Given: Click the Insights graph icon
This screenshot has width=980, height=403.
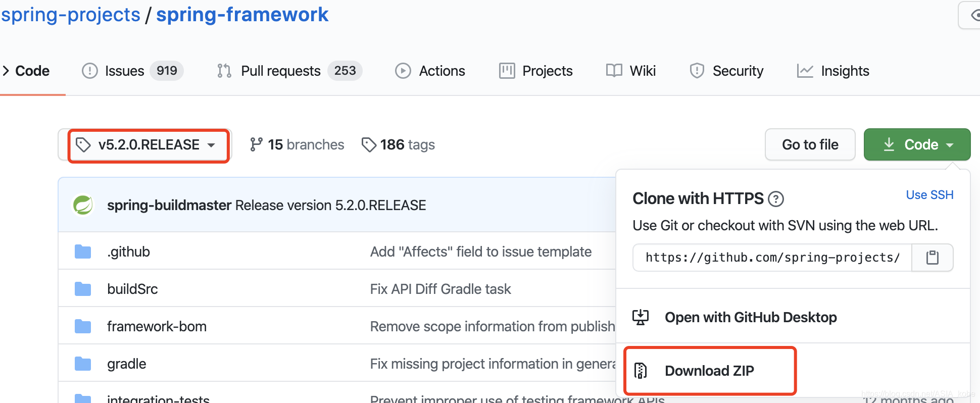Looking at the screenshot, I should point(805,71).
